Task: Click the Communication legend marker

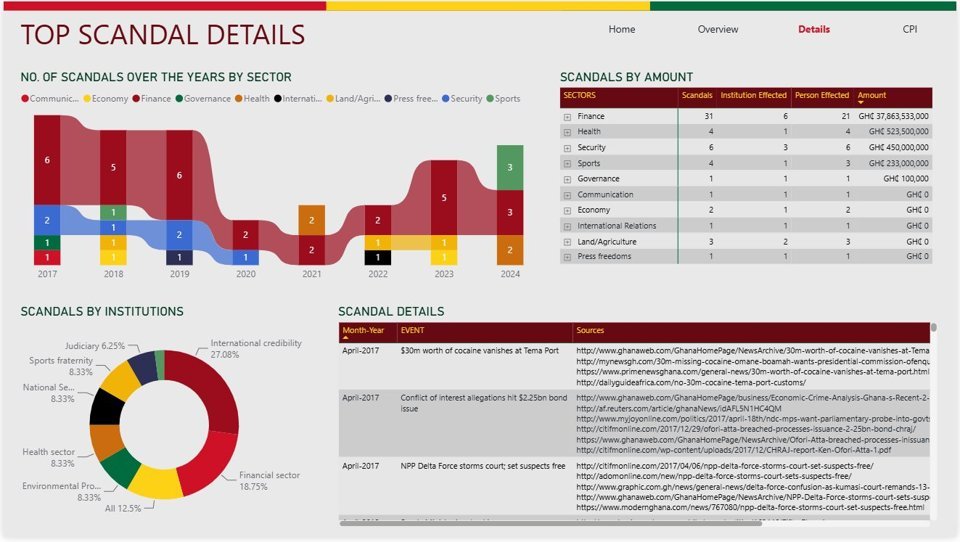Action: (25, 99)
